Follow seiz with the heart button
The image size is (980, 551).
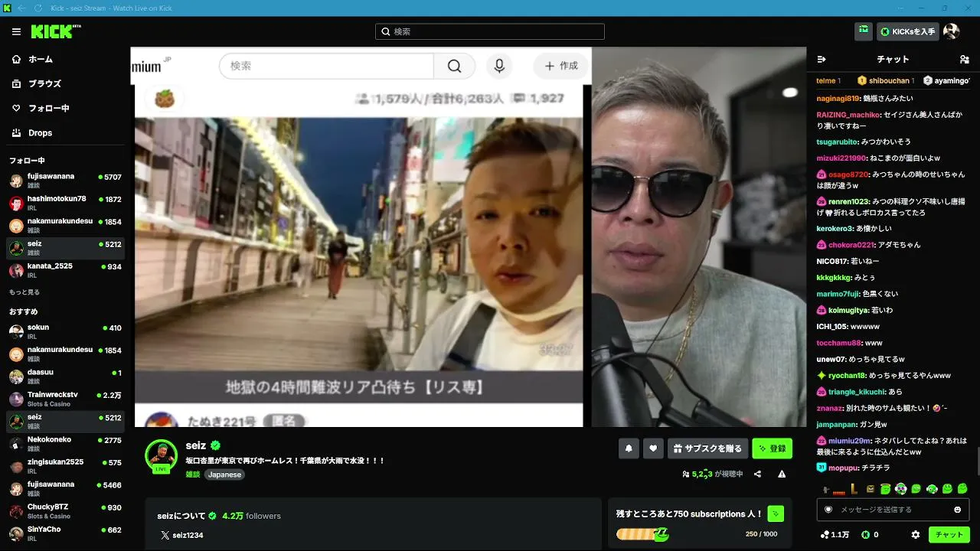tap(653, 448)
